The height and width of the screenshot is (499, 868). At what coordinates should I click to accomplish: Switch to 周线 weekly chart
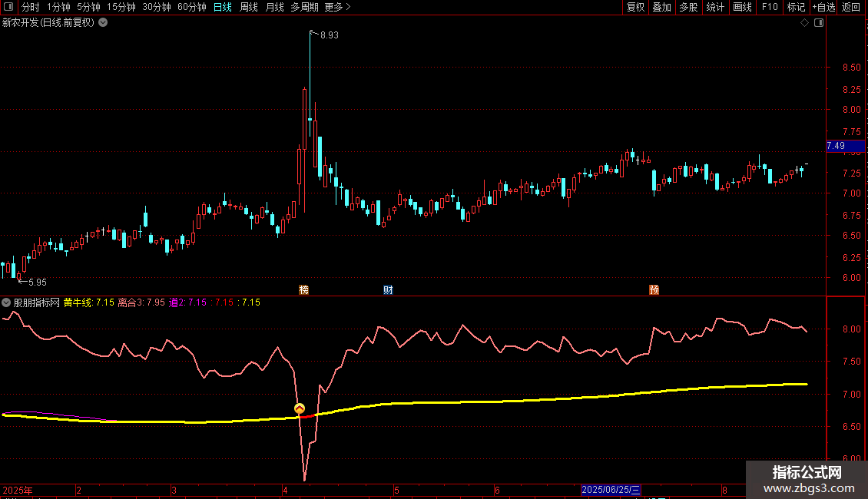point(249,7)
